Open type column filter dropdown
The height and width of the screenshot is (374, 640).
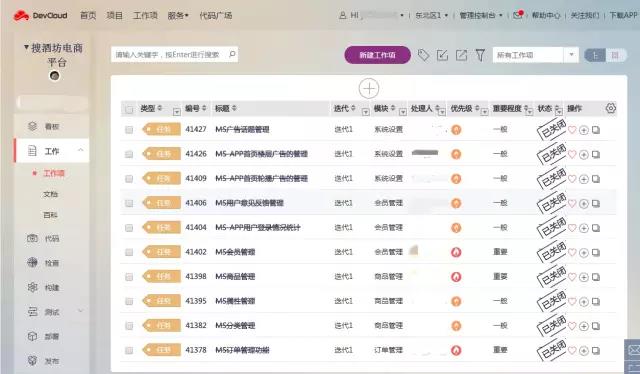pyautogui.click(x=176, y=111)
